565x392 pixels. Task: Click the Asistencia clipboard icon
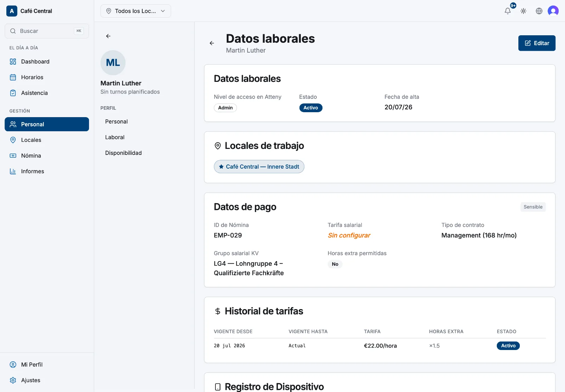point(13,93)
